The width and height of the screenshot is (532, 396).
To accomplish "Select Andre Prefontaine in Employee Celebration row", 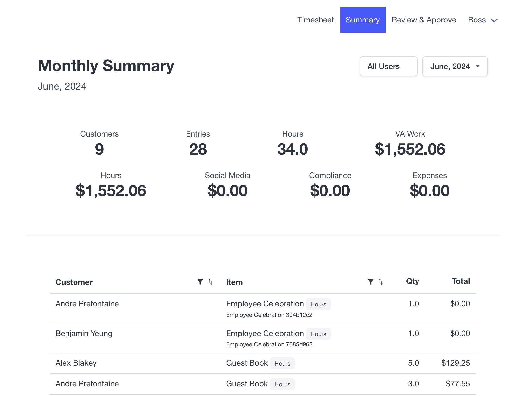I will pyautogui.click(x=87, y=304).
